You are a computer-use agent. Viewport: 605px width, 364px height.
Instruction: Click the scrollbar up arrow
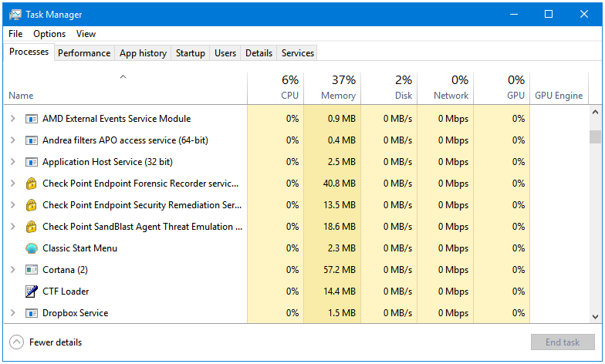click(x=595, y=112)
